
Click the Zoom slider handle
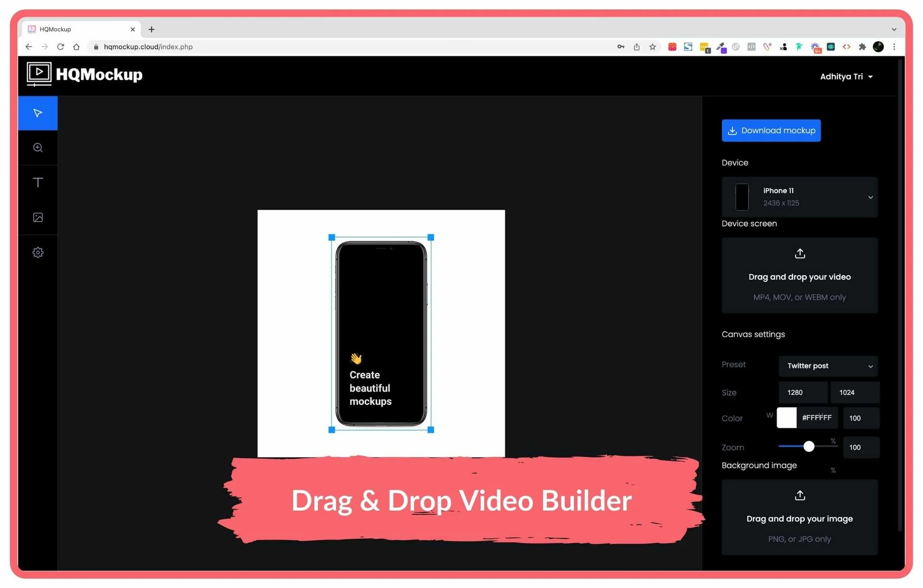(809, 446)
